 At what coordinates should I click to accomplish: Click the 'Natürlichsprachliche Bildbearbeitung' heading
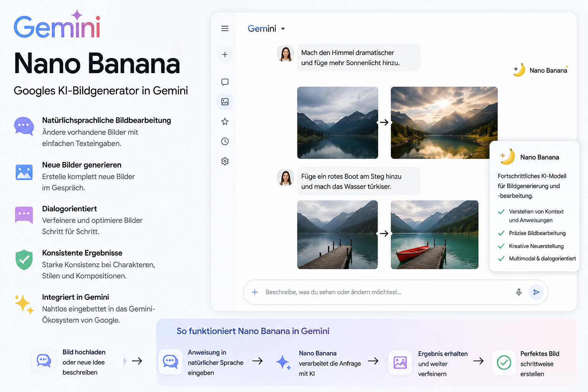coord(106,121)
